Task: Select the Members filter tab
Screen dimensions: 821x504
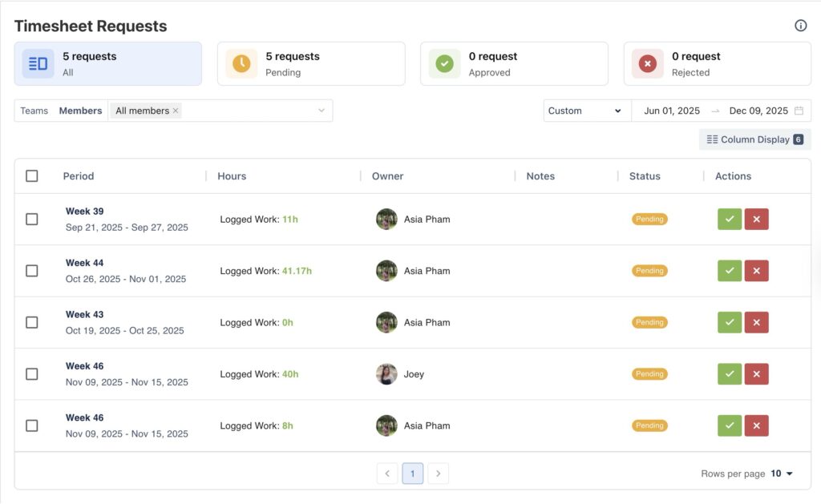Action: coord(80,111)
